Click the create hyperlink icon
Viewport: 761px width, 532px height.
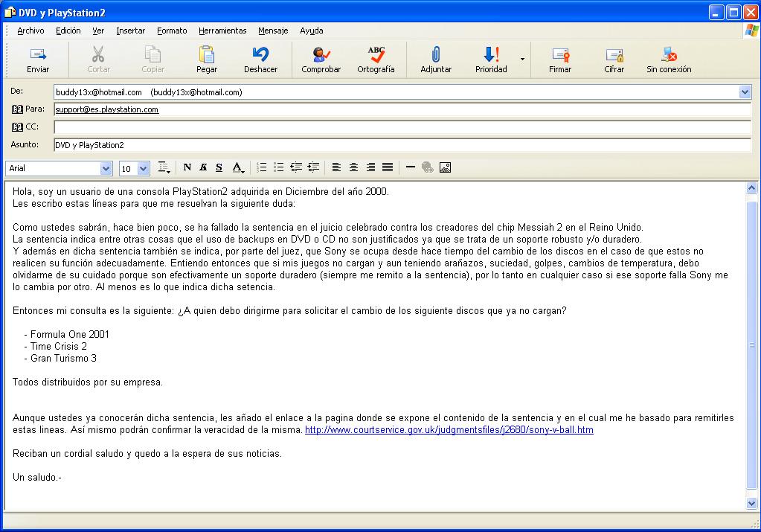click(428, 167)
